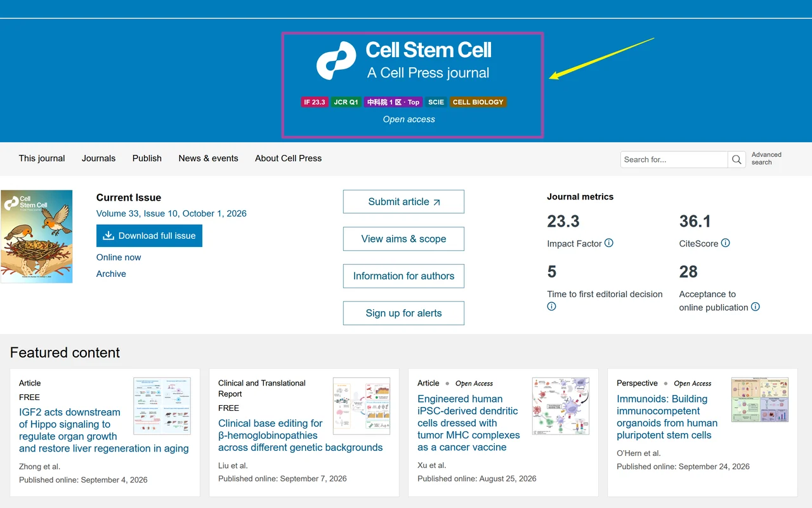Open the online publication info icon
812x508 pixels.
(756, 307)
